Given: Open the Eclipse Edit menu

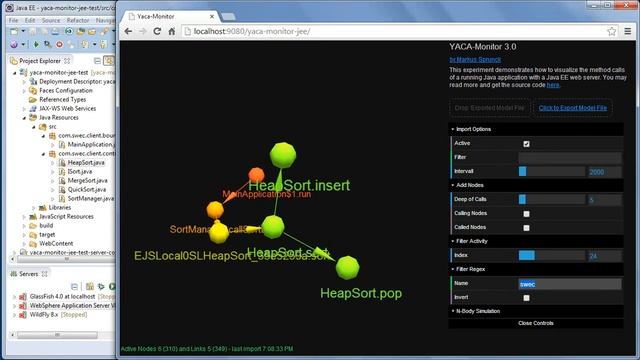Looking at the screenshot, I should [30, 20].
